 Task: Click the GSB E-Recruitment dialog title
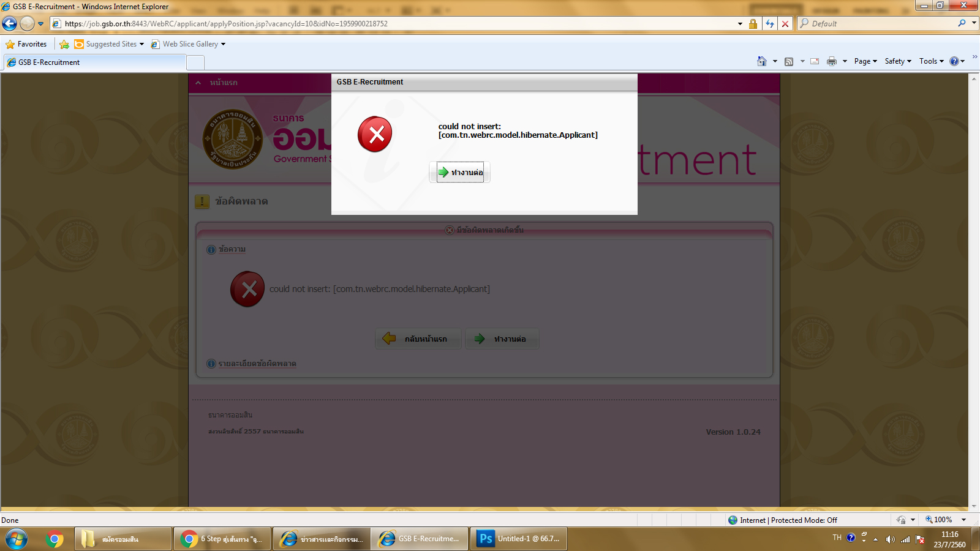coord(370,82)
